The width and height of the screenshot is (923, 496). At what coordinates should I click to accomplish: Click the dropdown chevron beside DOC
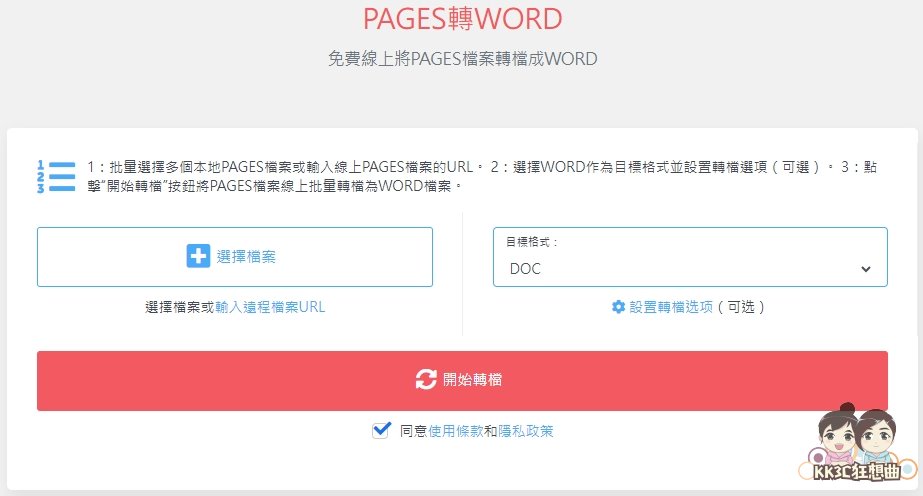865,269
